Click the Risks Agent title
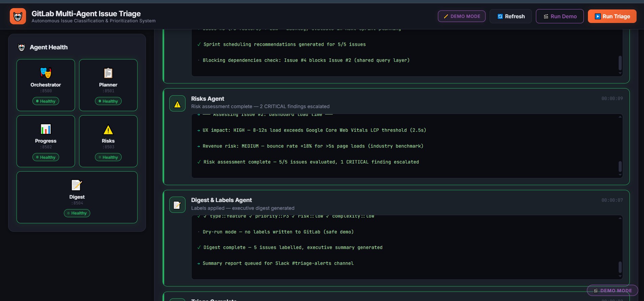 click(207, 99)
